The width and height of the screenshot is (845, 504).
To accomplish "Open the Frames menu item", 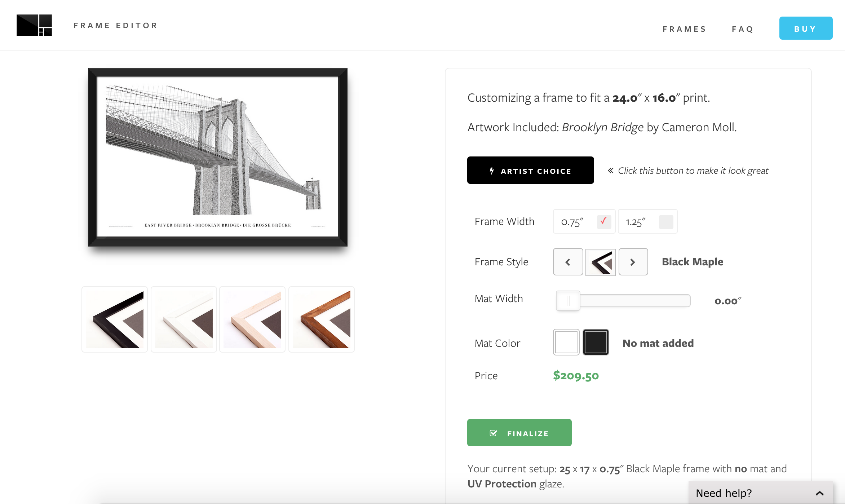I will pyautogui.click(x=684, y=29).
